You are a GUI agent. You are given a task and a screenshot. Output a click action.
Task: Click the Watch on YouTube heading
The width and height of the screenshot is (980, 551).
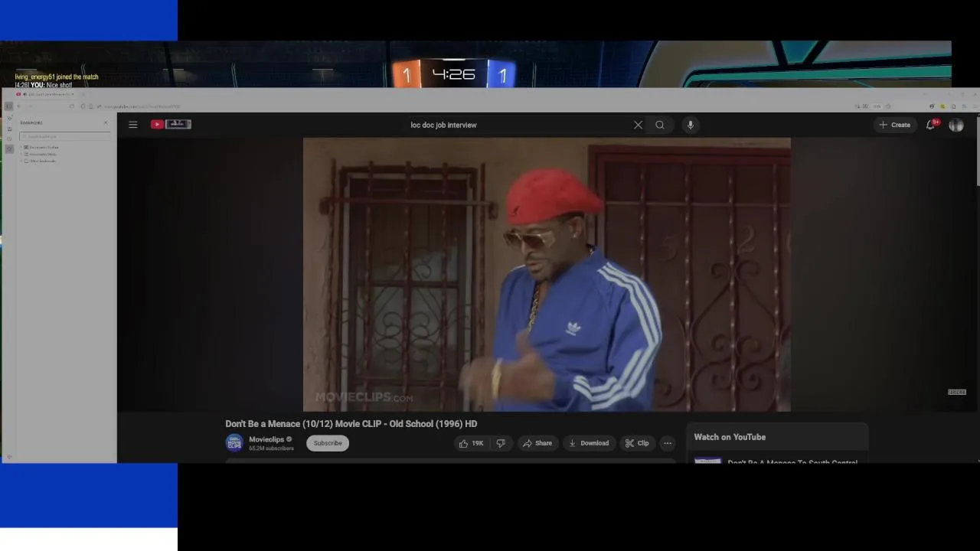pyautogui.click(x=730, y=437)
